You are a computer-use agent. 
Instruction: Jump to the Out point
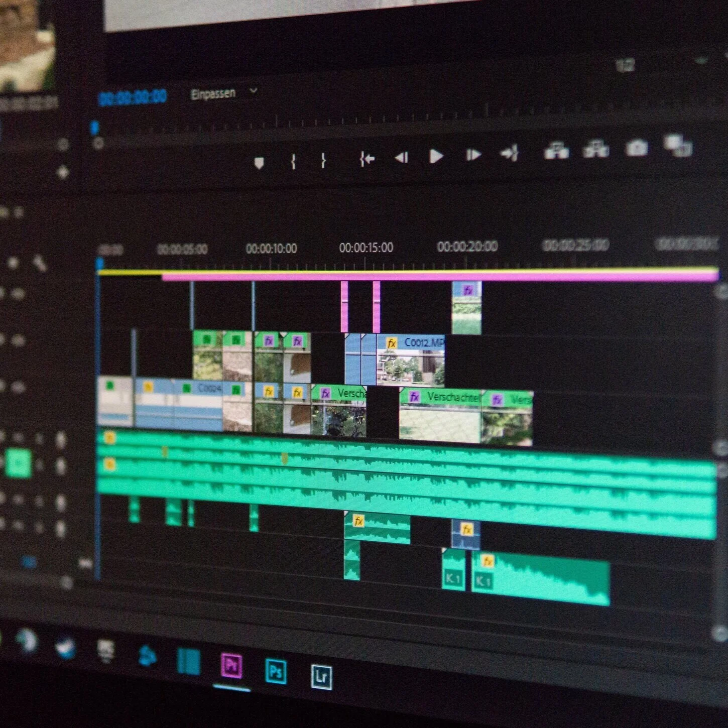point(509,153)
